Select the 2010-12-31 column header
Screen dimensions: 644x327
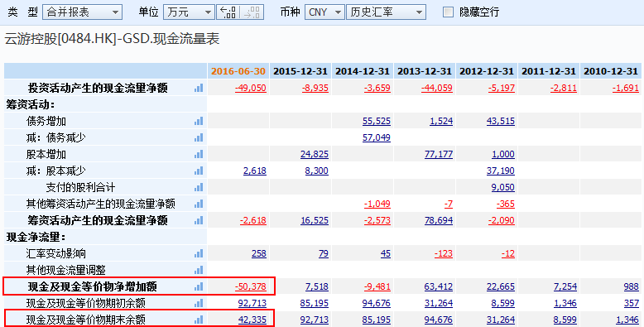[x=611, y=71]
